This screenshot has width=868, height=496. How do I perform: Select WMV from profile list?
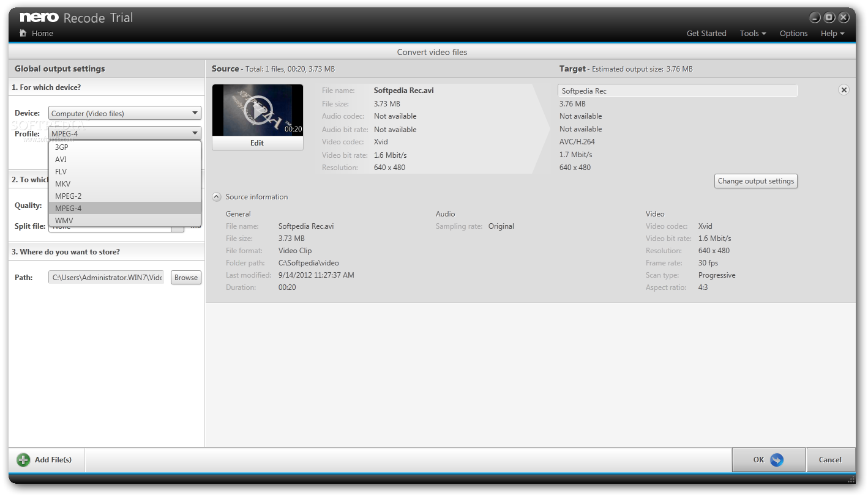[x=125, y=221]
